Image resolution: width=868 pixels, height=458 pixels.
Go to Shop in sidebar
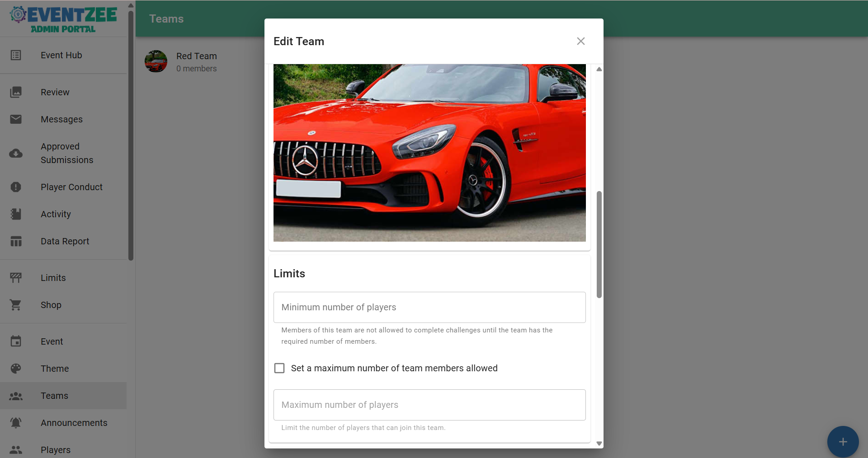click(x=63, y=305)
